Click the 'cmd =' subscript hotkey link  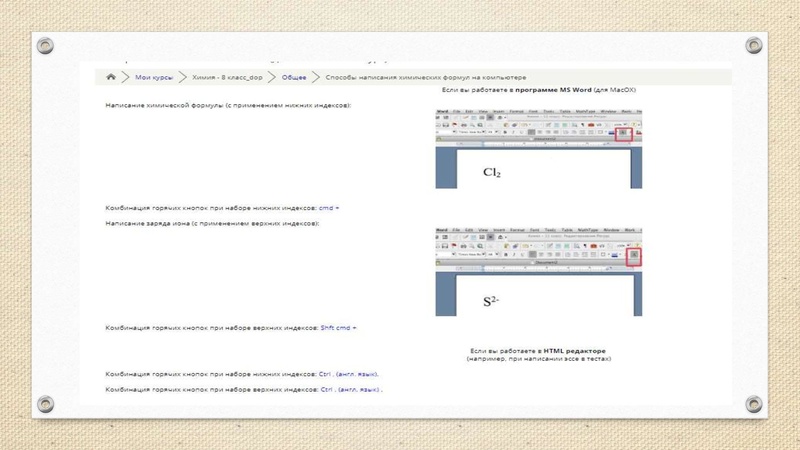(329, 208)
